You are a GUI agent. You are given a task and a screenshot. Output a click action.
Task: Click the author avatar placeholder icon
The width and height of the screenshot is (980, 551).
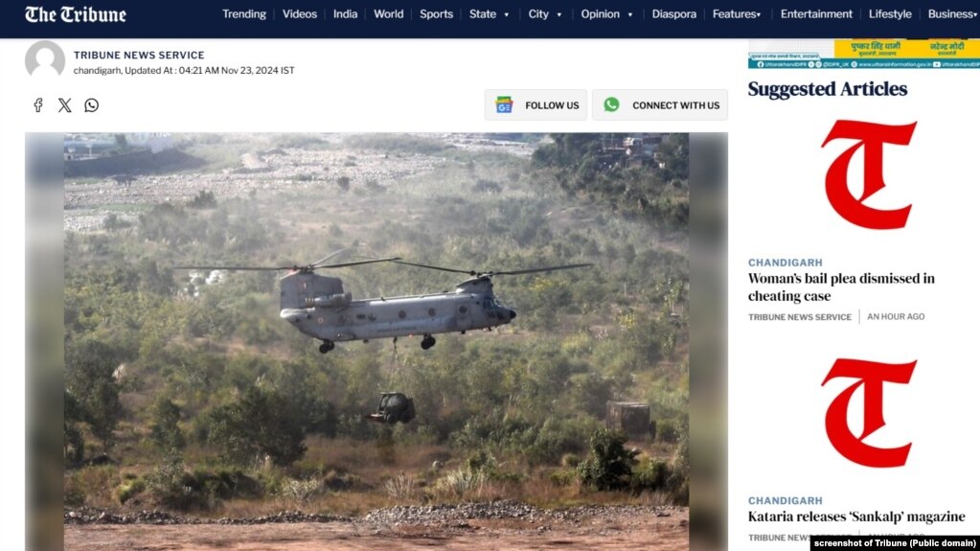(44, 60)
